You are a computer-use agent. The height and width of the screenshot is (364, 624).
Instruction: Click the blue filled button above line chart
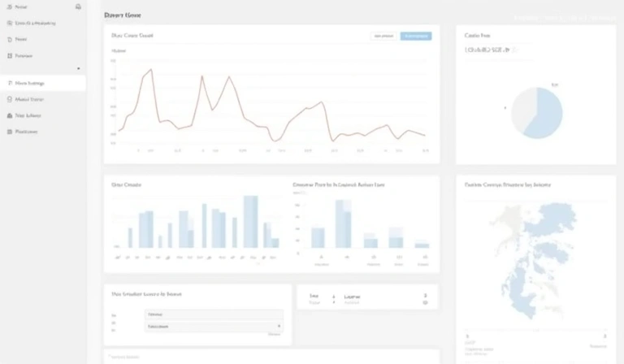click(416, 36)
